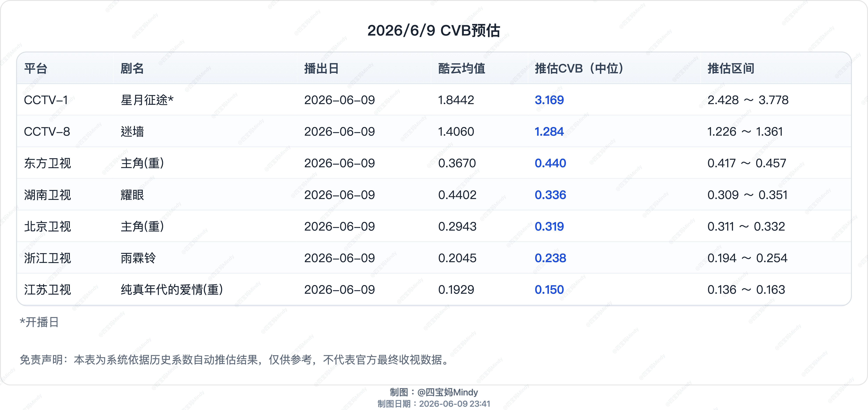
Task: Click the 酷云均值 value '1.8442'
Action: (x=456, y=100)
